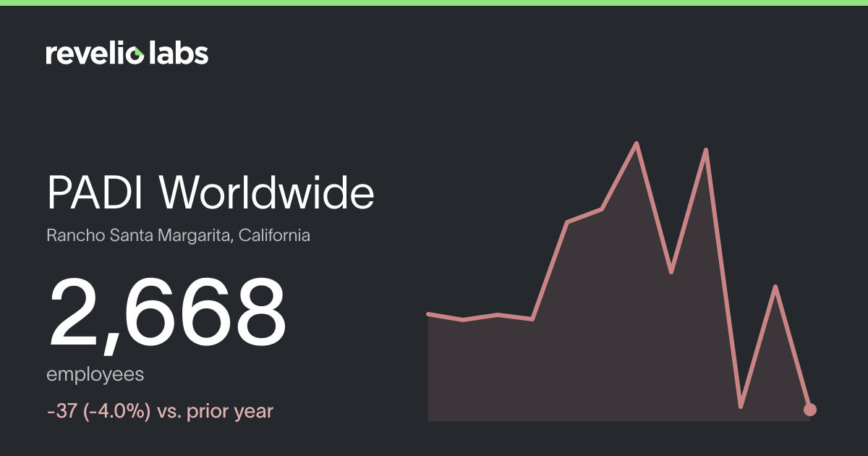Click the -37 (-4.0%) vs. prior year text

pyautogui.click(x=160, y=412)
